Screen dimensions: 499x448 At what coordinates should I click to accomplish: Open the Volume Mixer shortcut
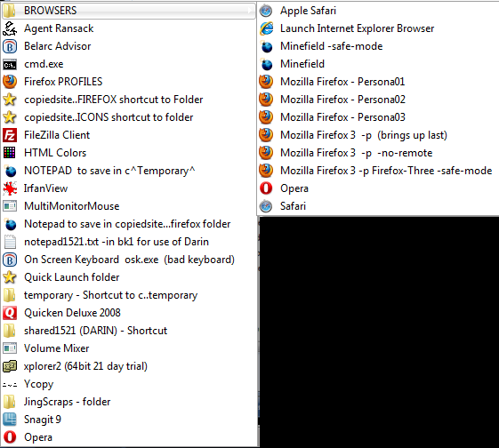pyautogui.click(x=129, y=348)
